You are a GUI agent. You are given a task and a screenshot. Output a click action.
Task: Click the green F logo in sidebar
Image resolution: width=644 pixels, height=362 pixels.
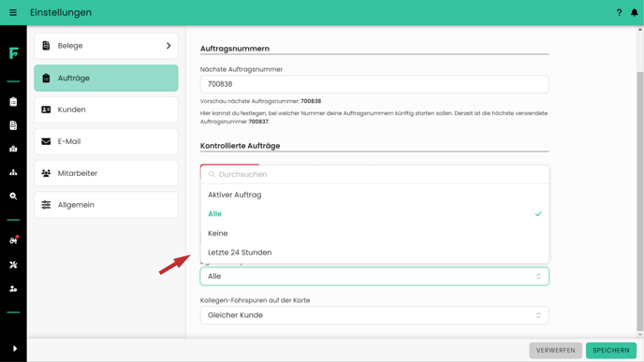(13, 53)
